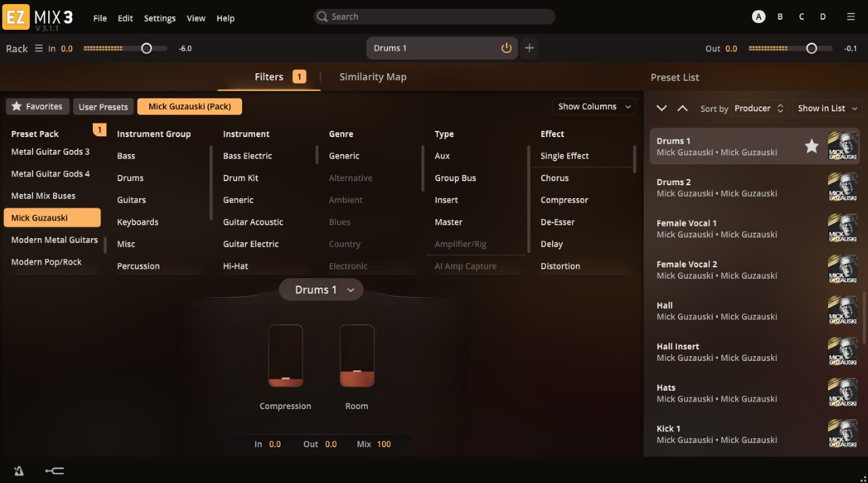This screenshot has height=483, width=868.
Task: Select Metal Mix Buses preset pack
Action: [x=43, y=195]
